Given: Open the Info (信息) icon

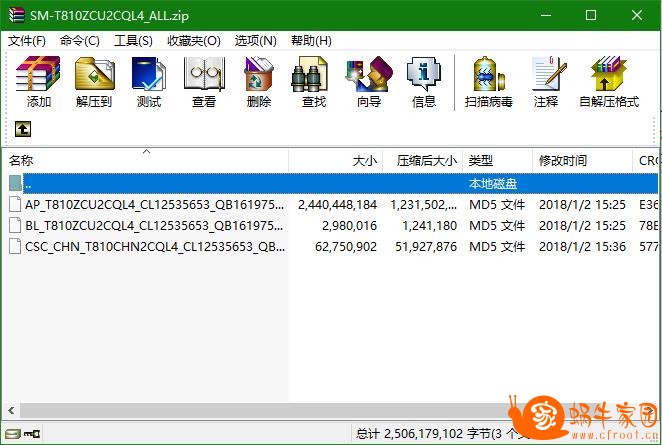Looking at the screenshot, I should pos(423,74).
